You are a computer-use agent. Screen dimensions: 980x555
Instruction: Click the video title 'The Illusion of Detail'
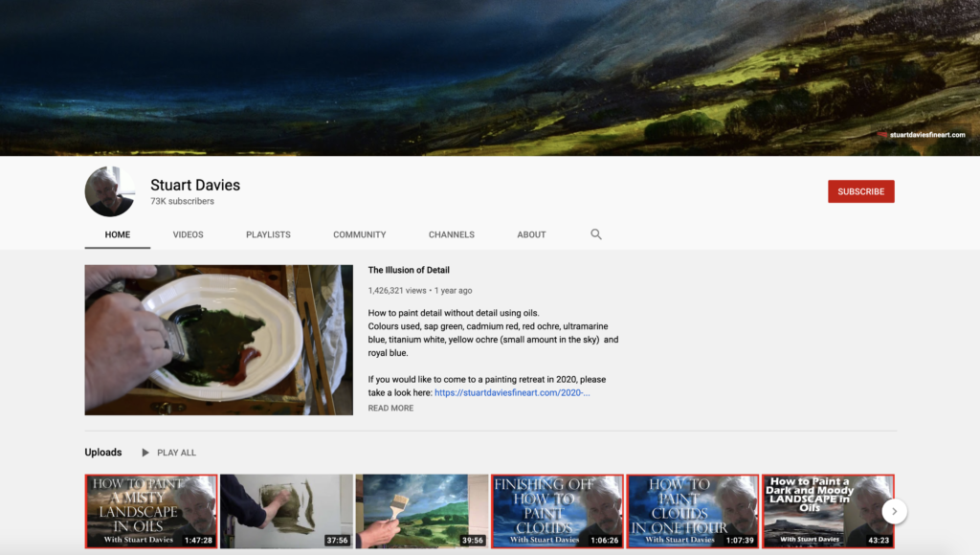click(408, 270)
